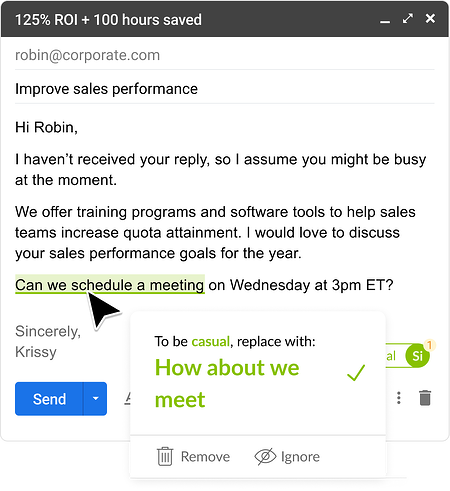Expand the compose window to full screen
450x491 pixels.
click(408, 19)
